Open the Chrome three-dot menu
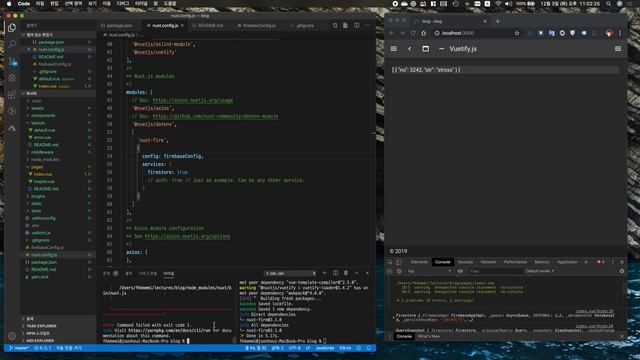 click(x=620, y=33)
